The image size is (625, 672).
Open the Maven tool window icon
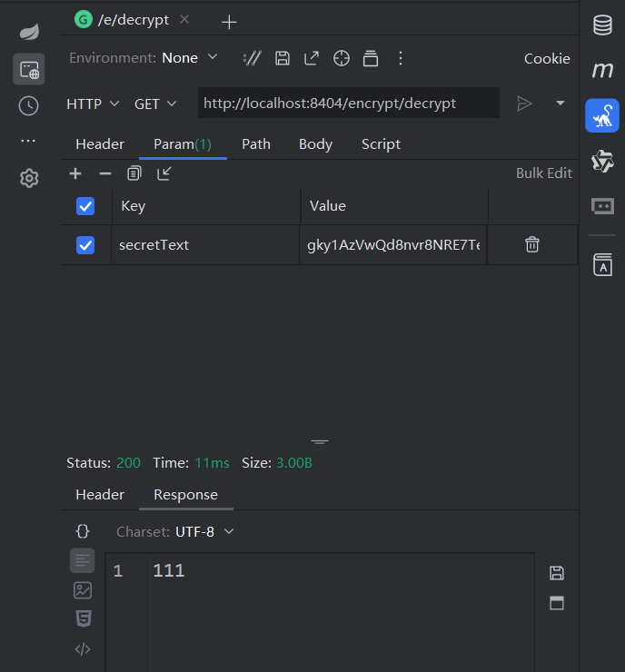coord(602,69)
